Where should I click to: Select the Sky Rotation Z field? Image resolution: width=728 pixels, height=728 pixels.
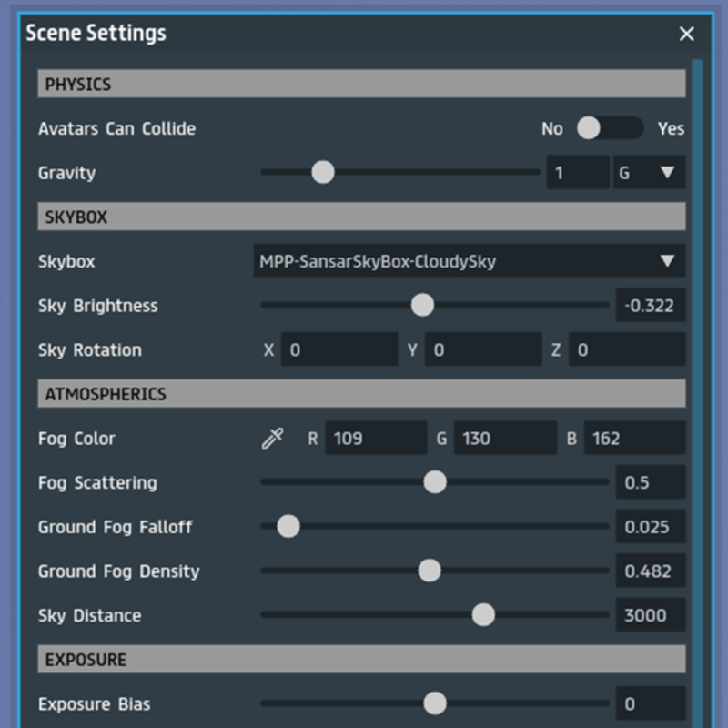click(626, 350)
